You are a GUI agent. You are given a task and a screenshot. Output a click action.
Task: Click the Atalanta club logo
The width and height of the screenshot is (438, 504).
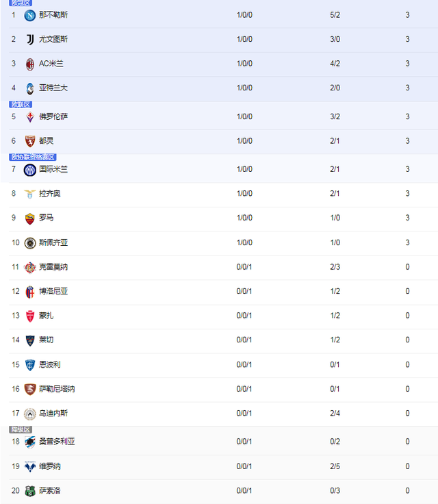coord(30,88)
